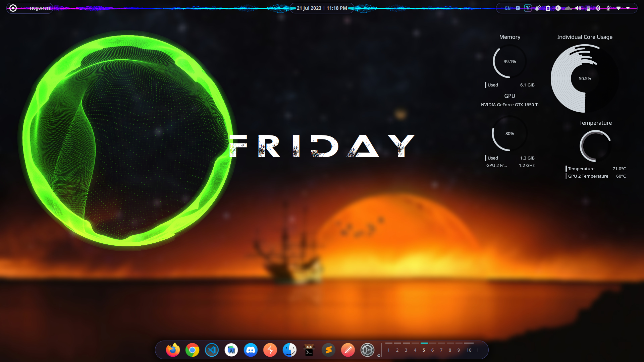644x362 pixels.
Task: Open the terminal icon in the dock
Action: [309, 350]
